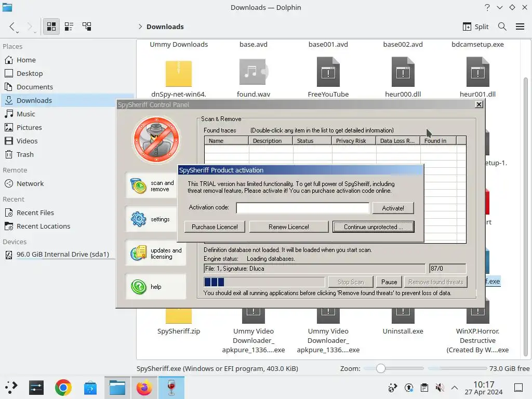Viewport: 532px width, 399px height.
Task: Select bdcamsetup.exe file name
Action: pyautogui.click(x=478, y=45)
